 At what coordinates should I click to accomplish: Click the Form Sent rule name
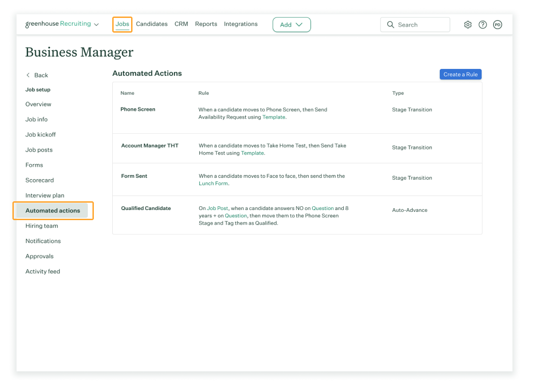[134, 176]
